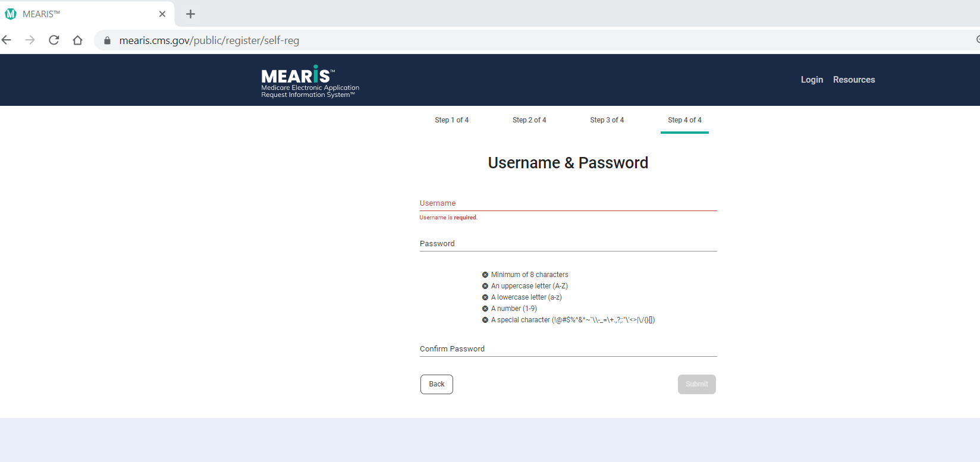Open a new browser tab
The height and width of the screenshot is (462, 980).
[x=190, y=14]
